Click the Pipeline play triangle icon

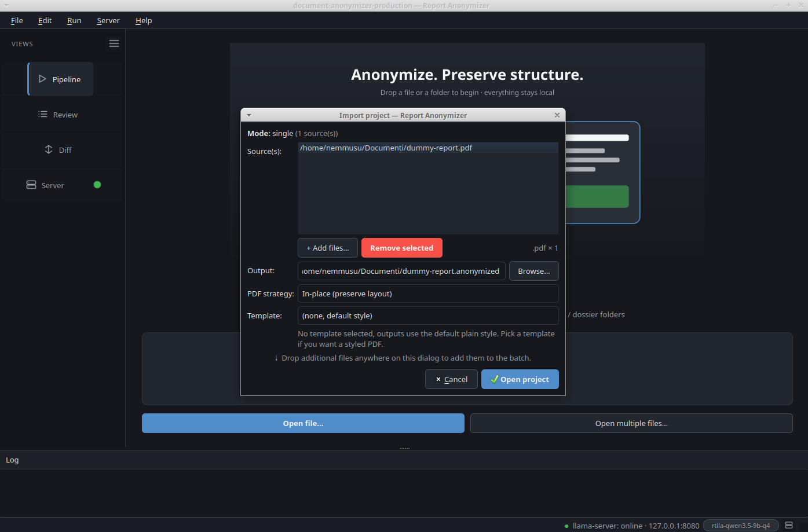click(42, 79)
